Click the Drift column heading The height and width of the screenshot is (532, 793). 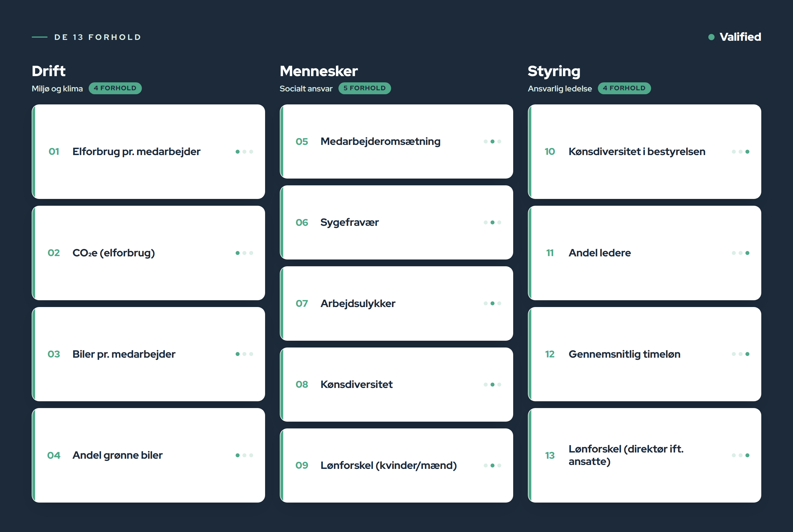[48, 71]
